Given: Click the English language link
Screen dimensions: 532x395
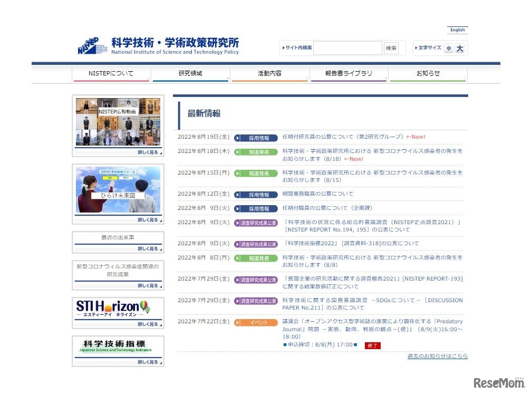Looking at the screenshot, I should (457, 30).
